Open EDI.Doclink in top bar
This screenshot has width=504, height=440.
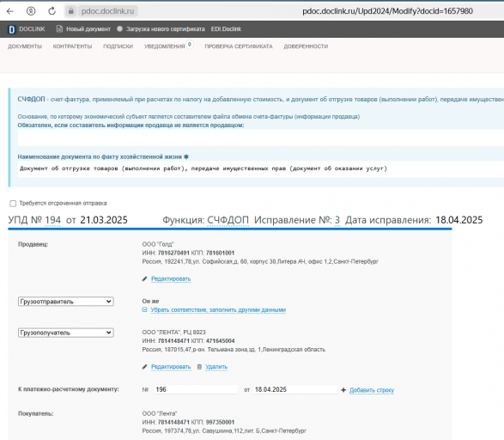point(226,29)
